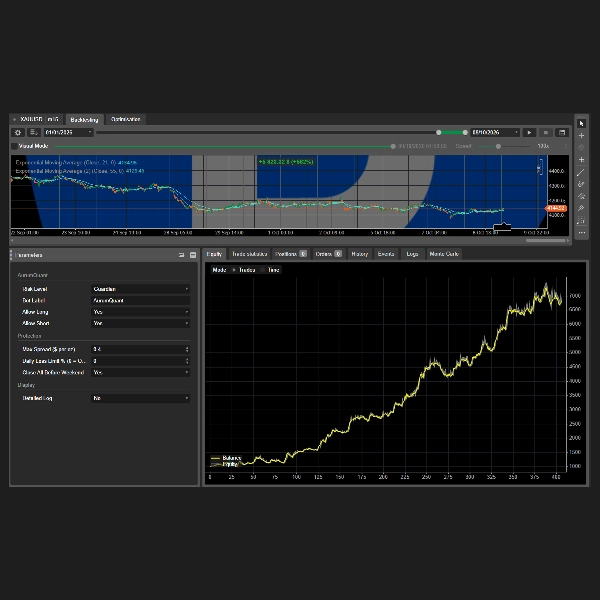600x600 pixels.
Task: Click the orange current price label on chart
Action: coord(556,209)
